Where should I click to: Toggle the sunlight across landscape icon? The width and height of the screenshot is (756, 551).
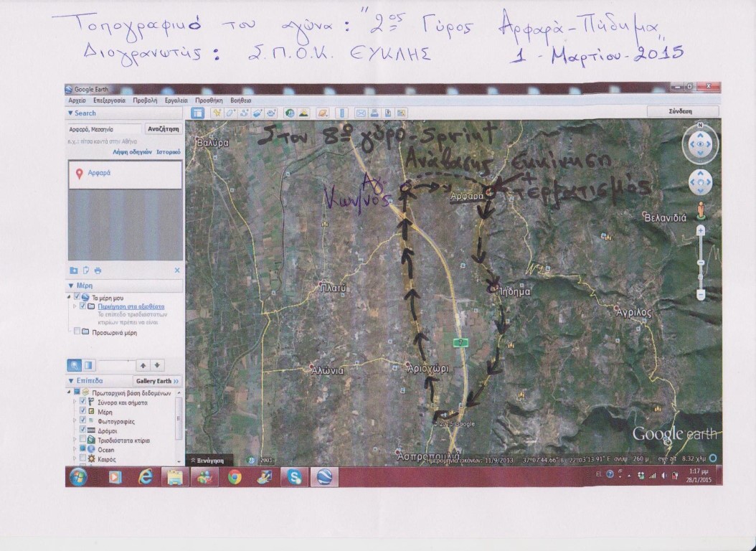[303, 113]
